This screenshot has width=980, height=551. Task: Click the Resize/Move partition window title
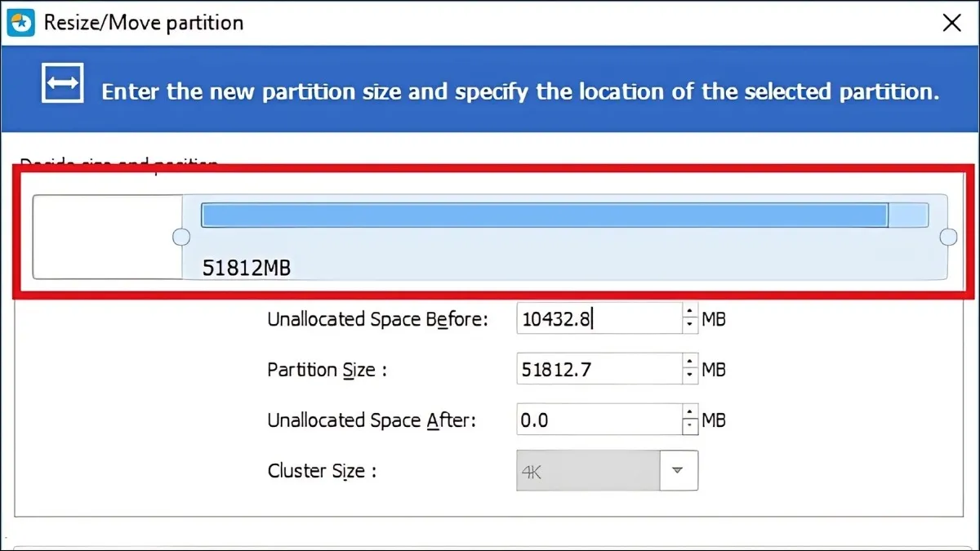tap(144, 23)
